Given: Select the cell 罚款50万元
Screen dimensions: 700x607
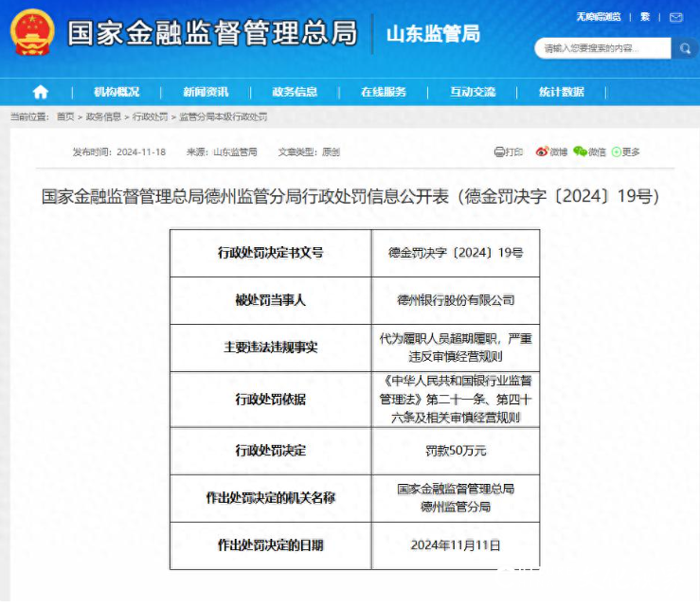Looking at the screenshot, I should coord(456,451).
